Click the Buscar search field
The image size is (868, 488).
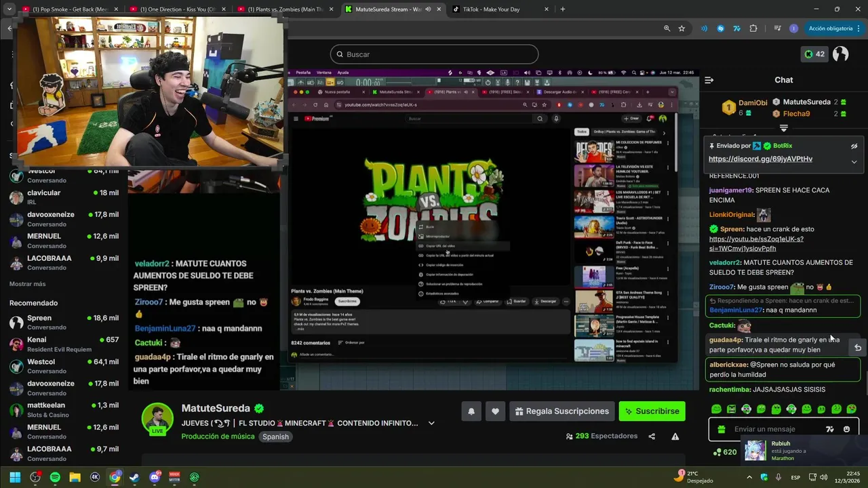(x=434, y=54)
